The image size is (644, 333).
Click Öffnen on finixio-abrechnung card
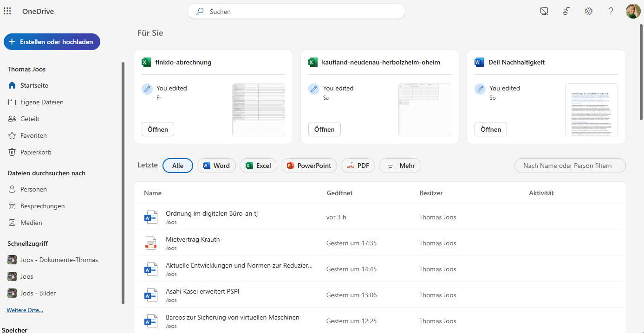[x=158, y=129]
